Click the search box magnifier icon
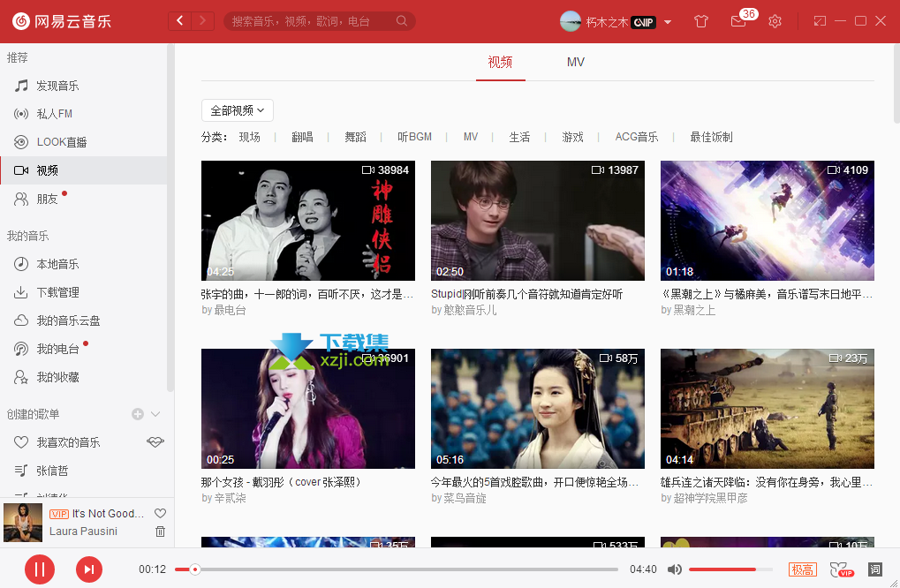The image size is (900, 588). (402, 21)
